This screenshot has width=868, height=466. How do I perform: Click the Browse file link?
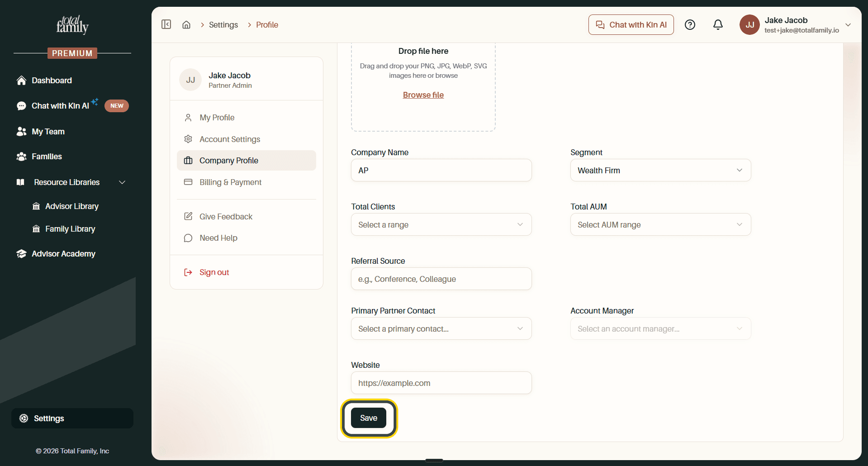tap(423, 95)
